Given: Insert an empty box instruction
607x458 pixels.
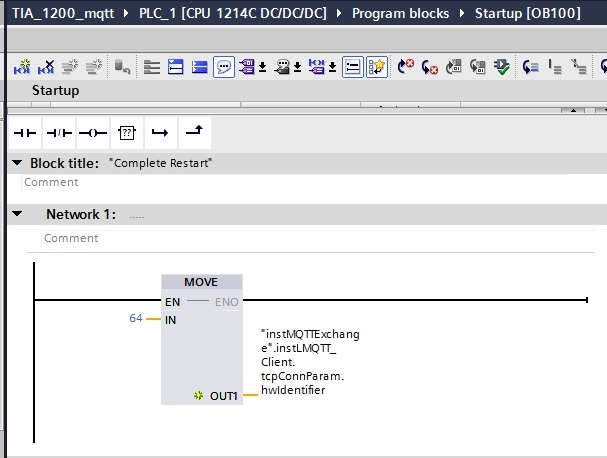Looking at the screenshot, I should coord(127,133).
